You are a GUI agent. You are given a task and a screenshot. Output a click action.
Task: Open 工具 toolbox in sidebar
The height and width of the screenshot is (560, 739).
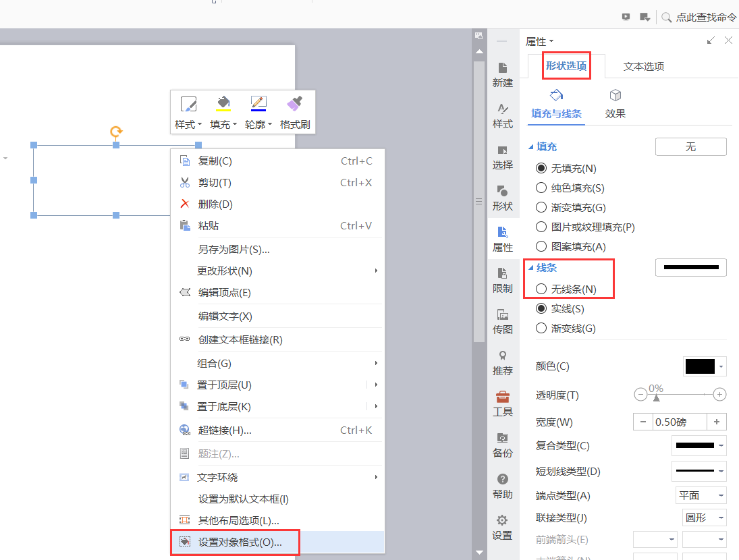tap(502, 404)
